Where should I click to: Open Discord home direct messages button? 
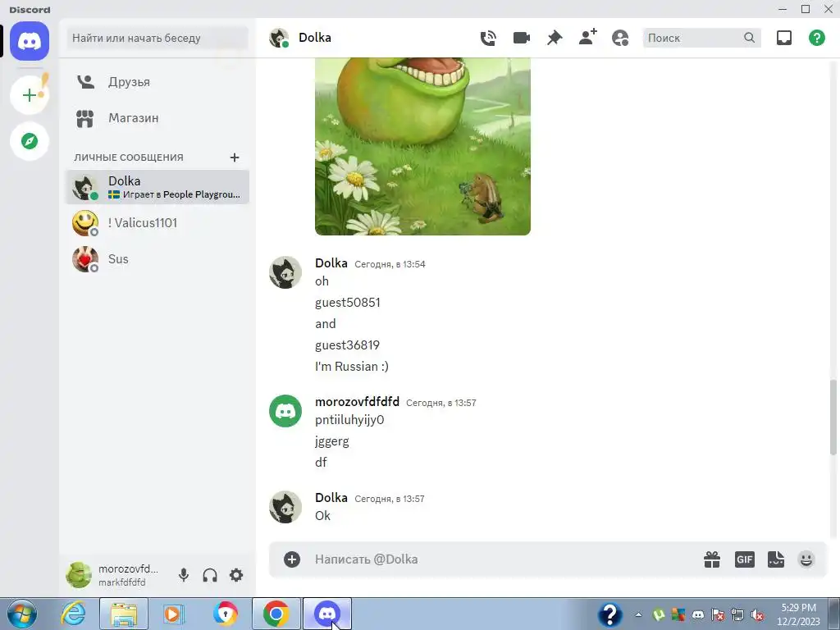click(x=30, y=41)
